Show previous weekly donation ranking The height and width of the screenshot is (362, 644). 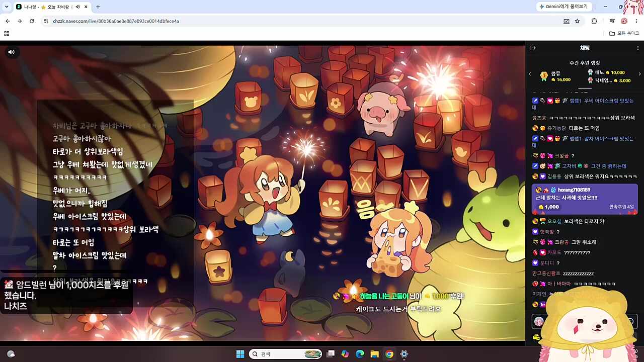[530, 74]
